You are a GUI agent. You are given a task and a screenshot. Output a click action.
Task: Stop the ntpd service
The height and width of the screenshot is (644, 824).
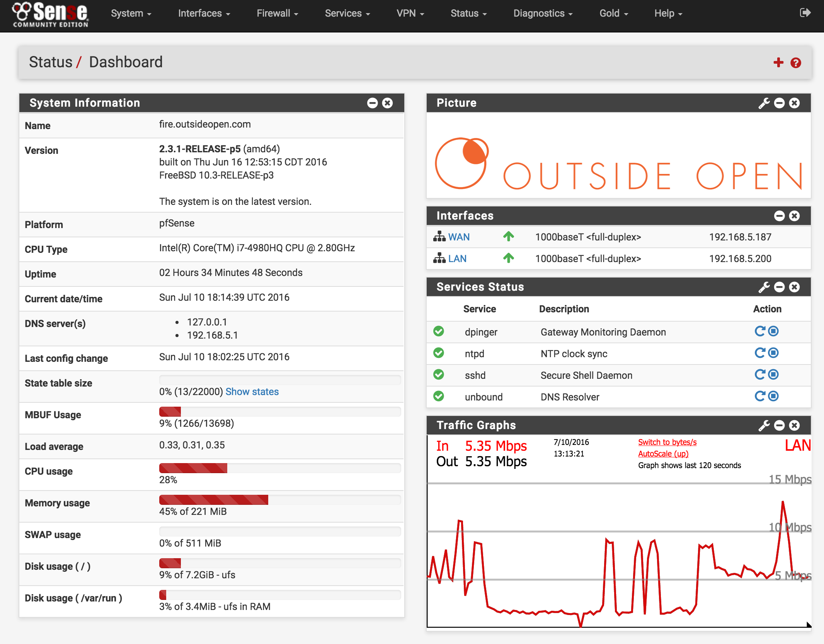coord(773,353)
